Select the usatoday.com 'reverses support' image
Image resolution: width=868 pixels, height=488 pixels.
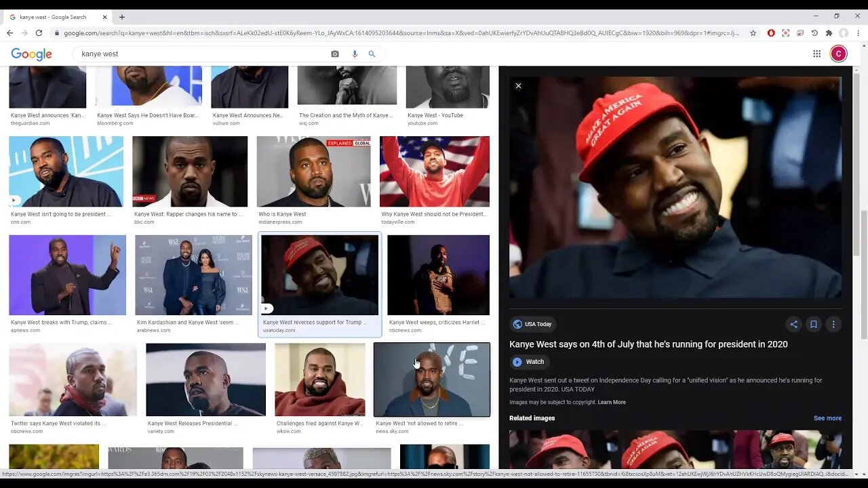pyautogui.click(x=319, y=275)
